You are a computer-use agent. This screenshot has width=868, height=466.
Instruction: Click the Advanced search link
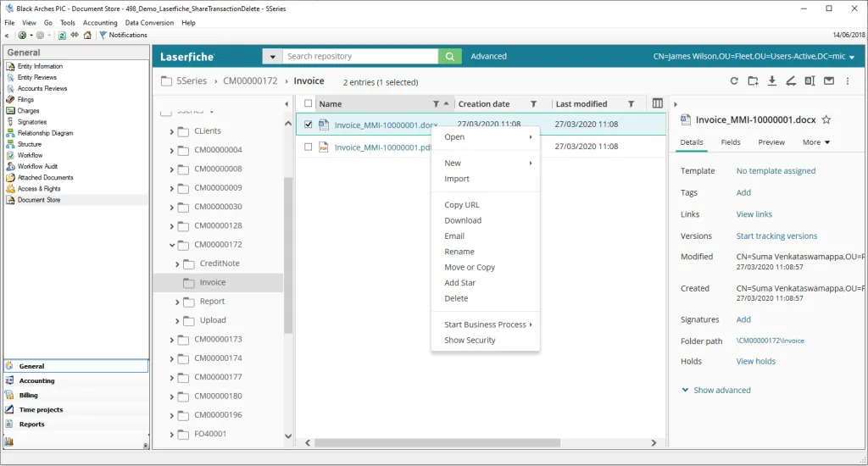click(x=489, y=57)
